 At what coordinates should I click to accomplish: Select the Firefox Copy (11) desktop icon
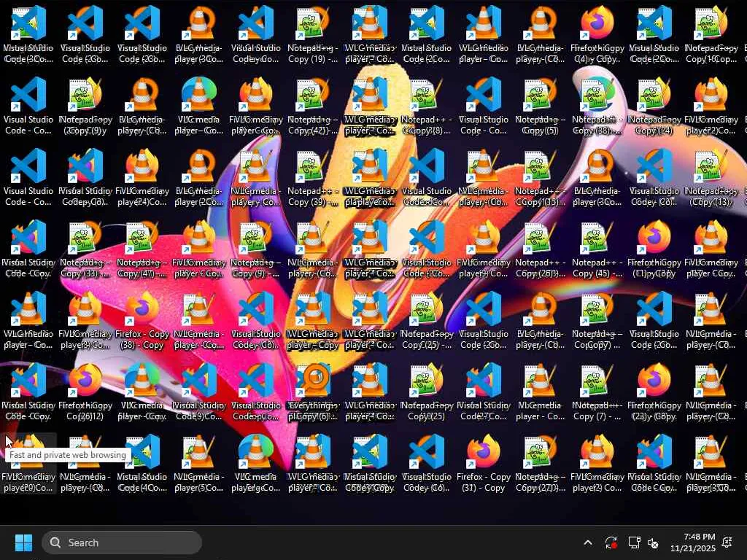(654, 250)
